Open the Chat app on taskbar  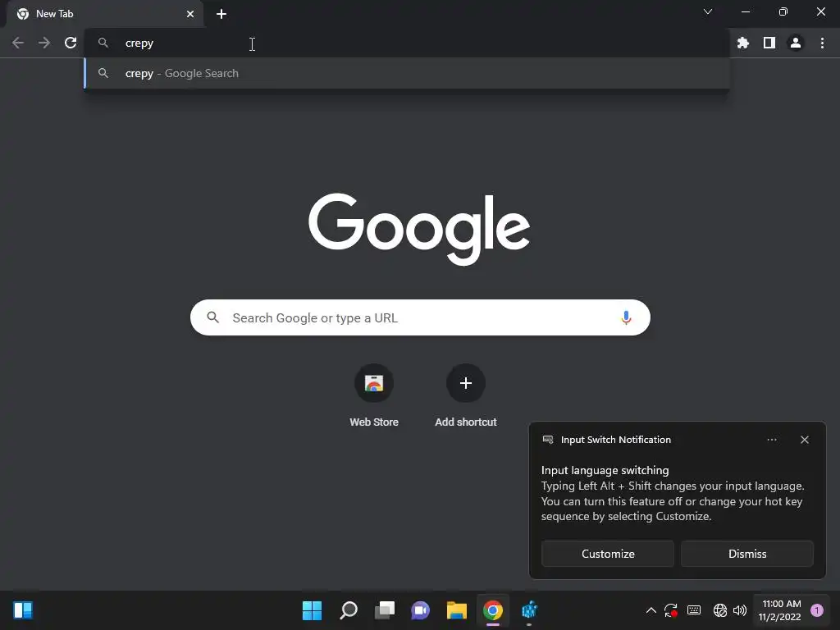coord(421,610)
